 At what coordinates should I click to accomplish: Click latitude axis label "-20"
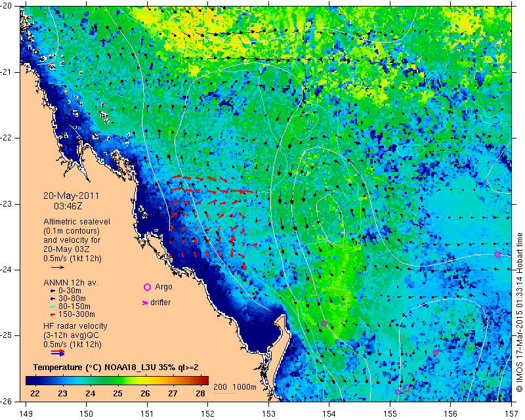click(x=7, y=7)
